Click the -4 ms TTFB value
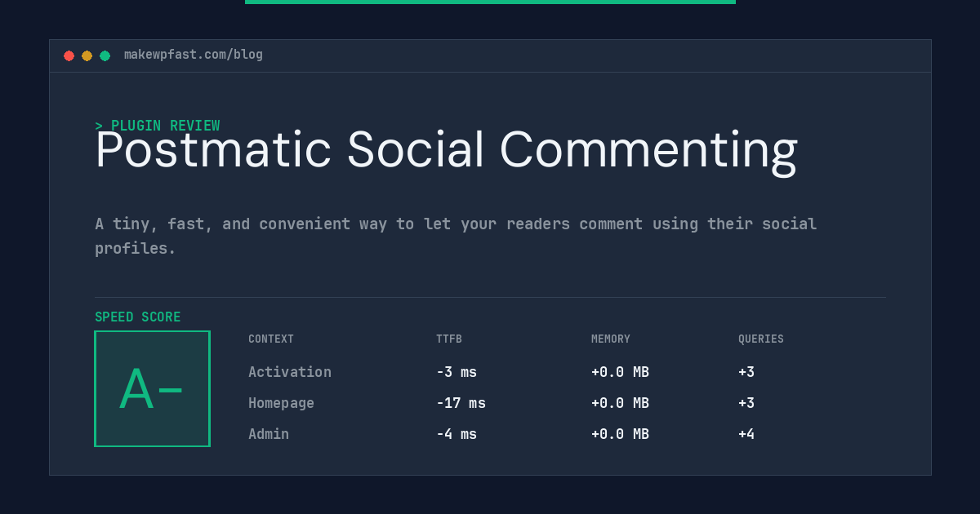This screenshot has height=514, width=980. click(457, 434)
